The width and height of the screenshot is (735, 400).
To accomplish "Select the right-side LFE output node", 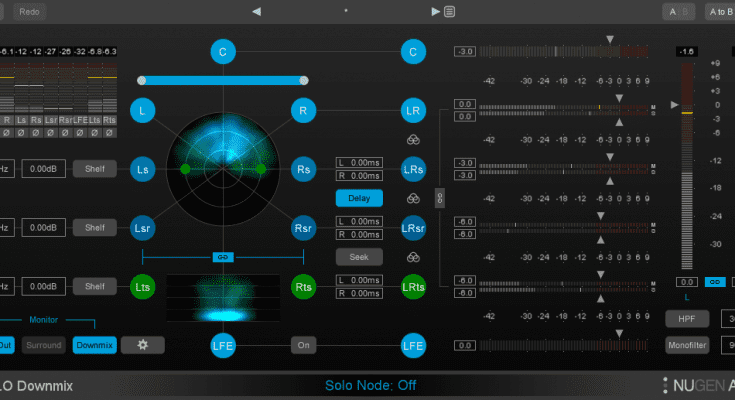I will pos(413,346).
